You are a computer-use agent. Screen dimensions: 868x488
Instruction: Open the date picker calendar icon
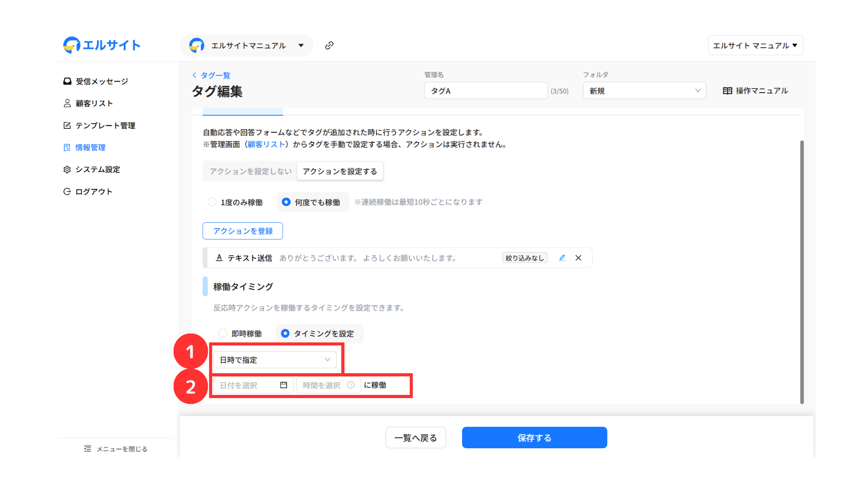[x=283, y=385]
